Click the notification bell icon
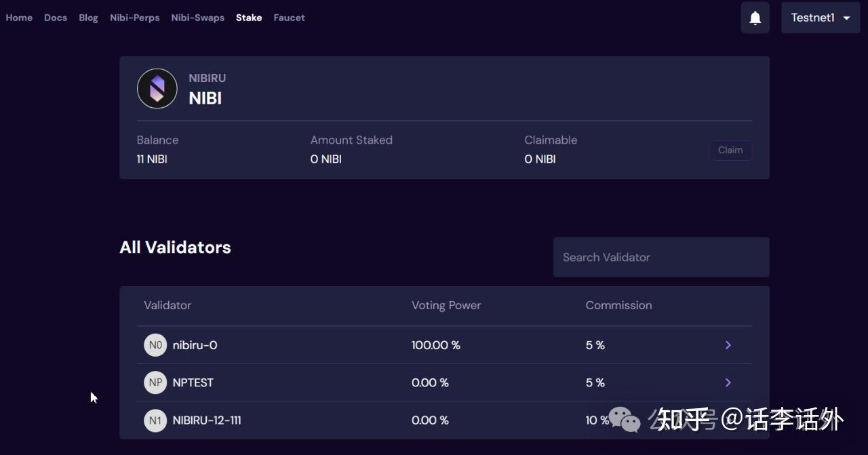868x455 pixels. [x=755, y=18]
